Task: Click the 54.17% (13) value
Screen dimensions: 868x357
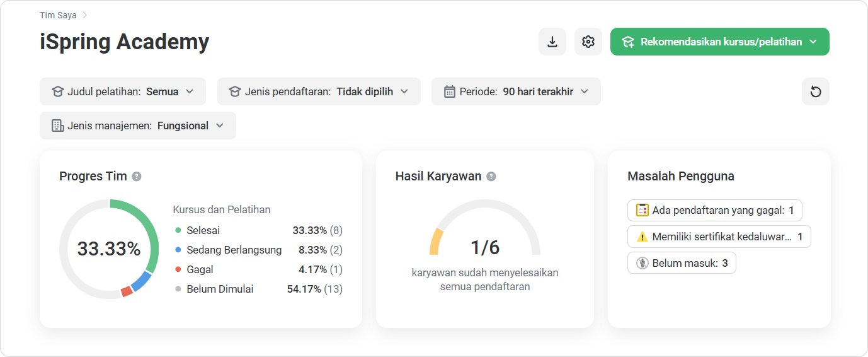Action: (315, 289)
